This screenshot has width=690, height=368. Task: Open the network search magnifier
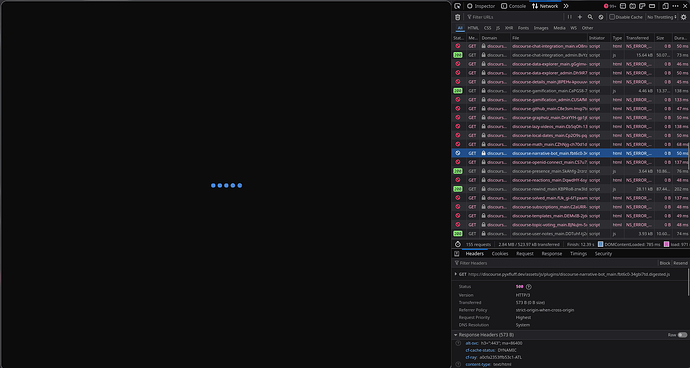click(590, 17)
